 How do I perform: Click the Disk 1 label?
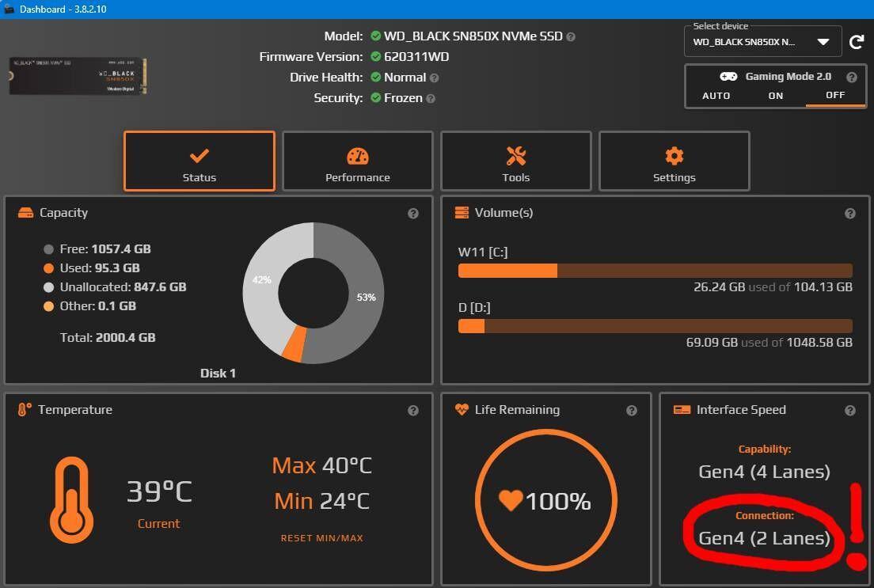218,374
